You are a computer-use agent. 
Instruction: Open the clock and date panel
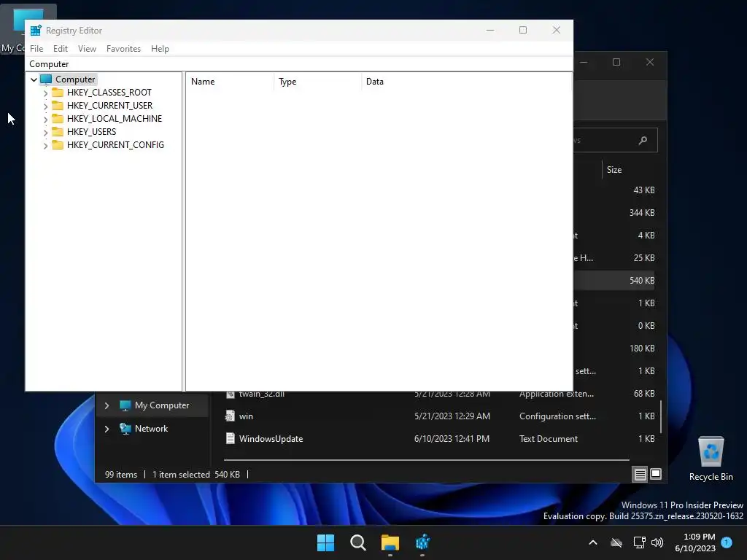[x=695, y=542]
